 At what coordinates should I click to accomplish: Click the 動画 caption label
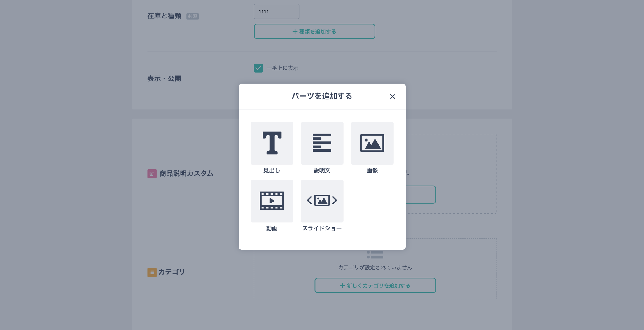point(272,228)
